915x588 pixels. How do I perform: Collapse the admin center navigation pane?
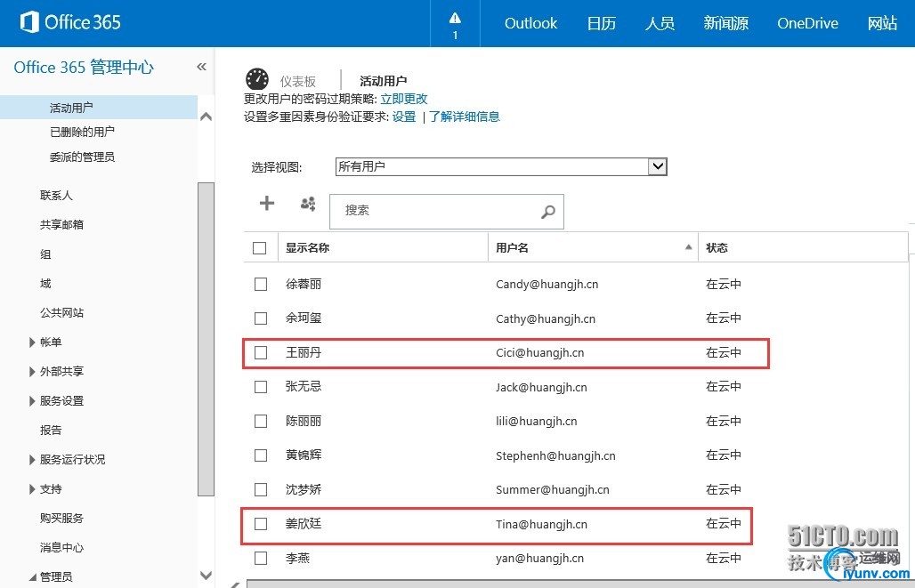[201, 67]
